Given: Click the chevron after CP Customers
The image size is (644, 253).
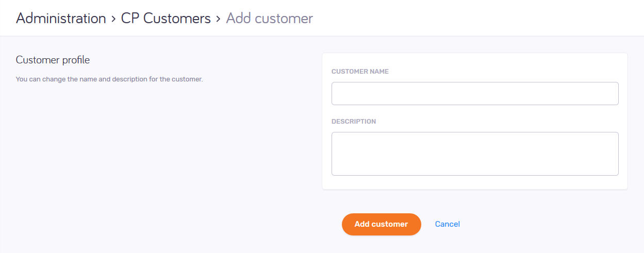Looking at the screenshot, I should click(219, 19).
